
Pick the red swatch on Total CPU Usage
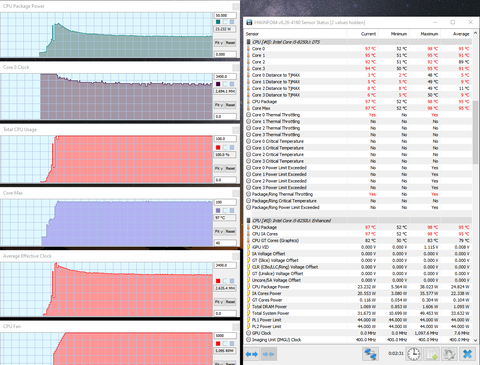[x=218, y=148]
